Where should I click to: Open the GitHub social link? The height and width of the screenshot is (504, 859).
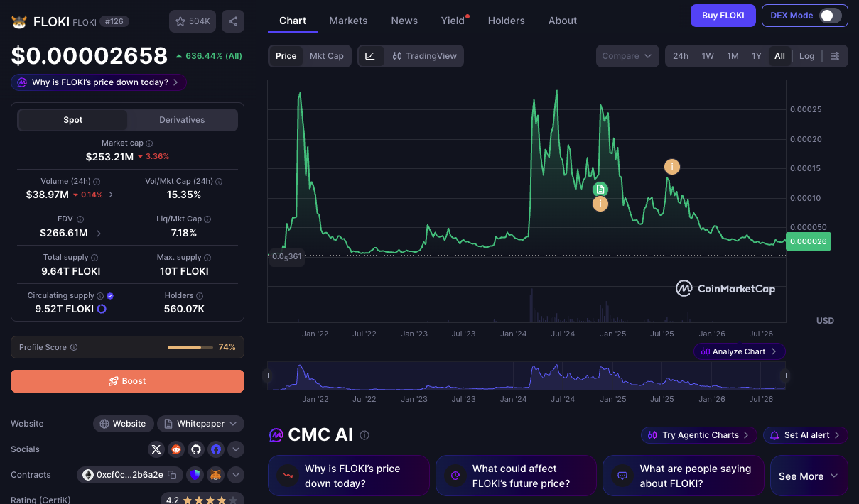[x=196, y=449]
